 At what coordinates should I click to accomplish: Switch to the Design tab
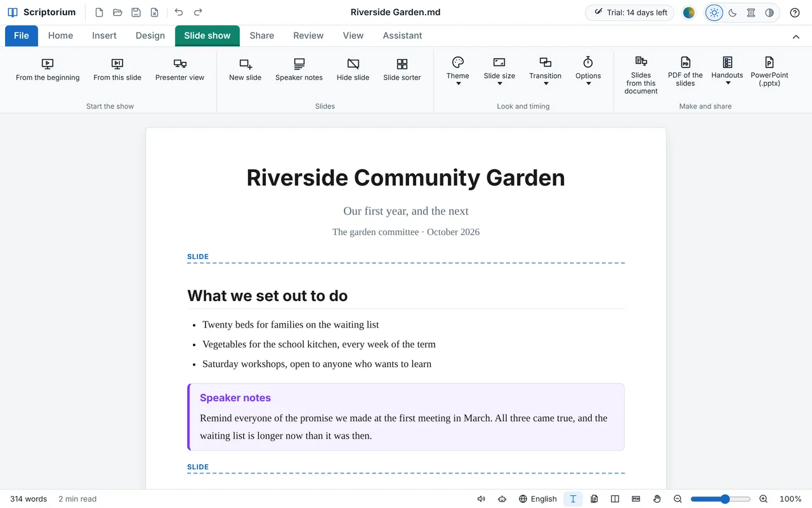pos(150,36)
